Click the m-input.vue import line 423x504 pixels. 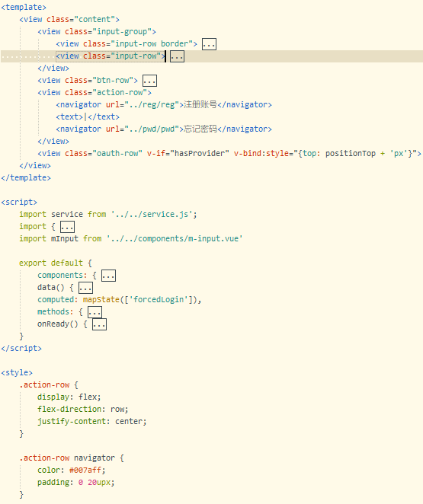130,239
